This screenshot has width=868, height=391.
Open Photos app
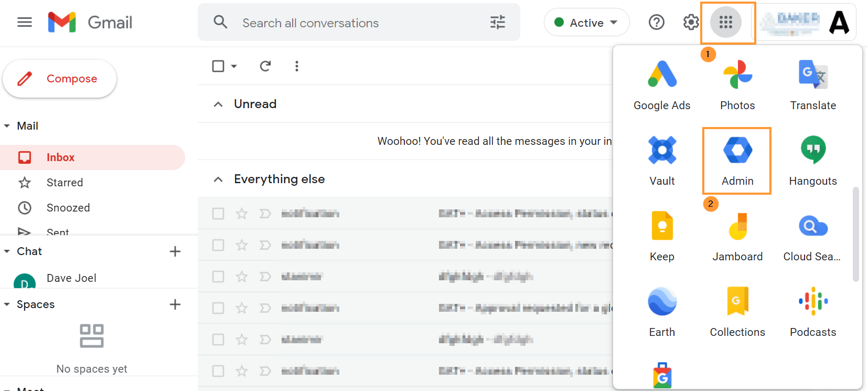click(737, 85)
